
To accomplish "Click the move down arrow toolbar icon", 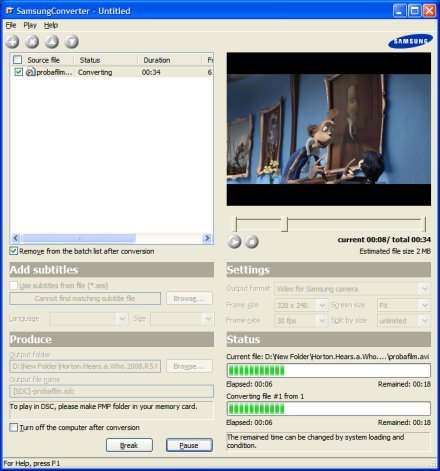I will [x=71, y=42].
